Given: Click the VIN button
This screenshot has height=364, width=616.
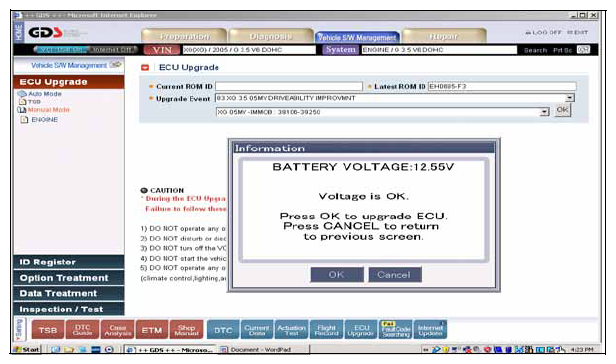Looking at the screenshot, I should (x=162, y=50).
